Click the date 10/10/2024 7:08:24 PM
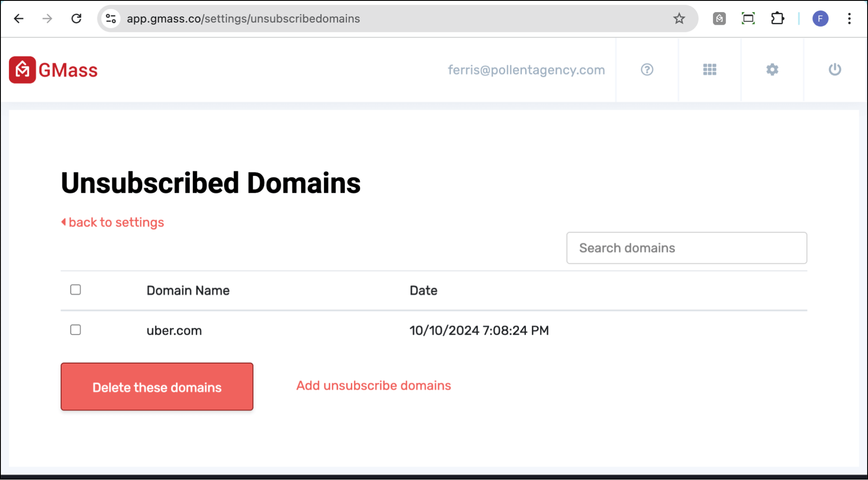Viewport: 868px width, 480px height. tap(479, 331)
